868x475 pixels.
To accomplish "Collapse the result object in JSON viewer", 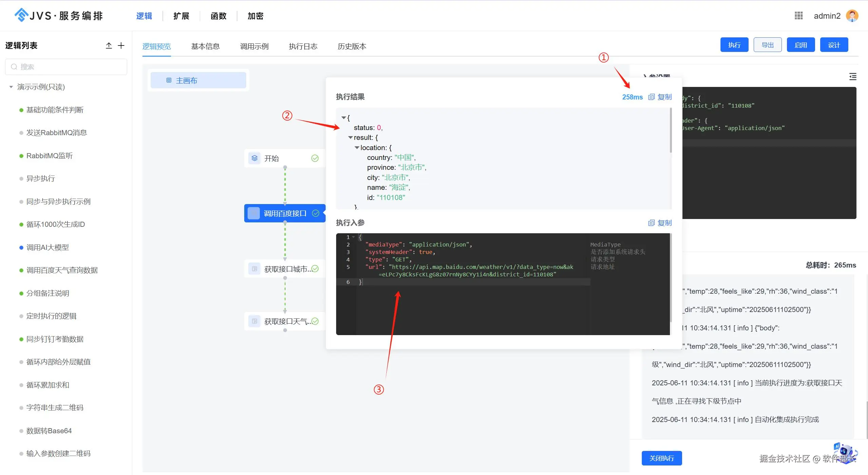I will [x=350, y=138].
